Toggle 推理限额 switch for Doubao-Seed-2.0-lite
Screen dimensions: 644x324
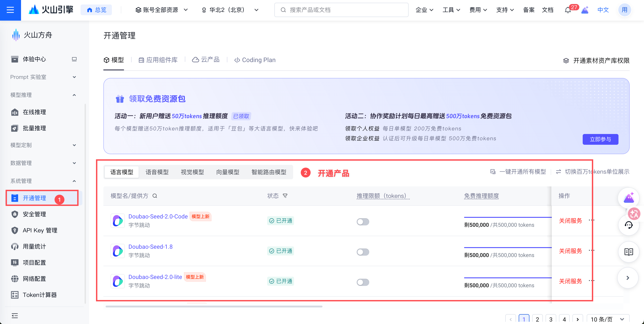[363, 282]
